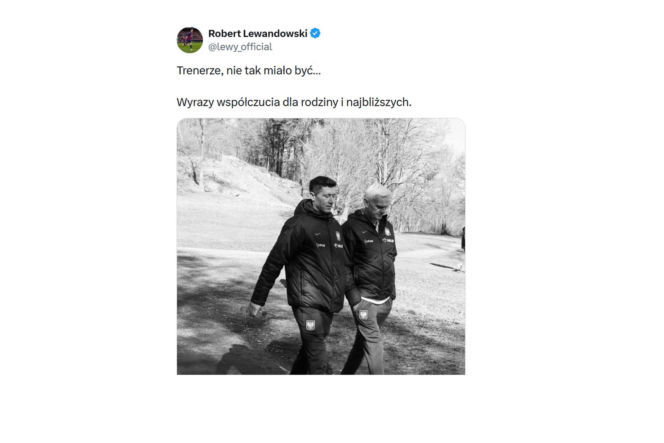Click the Nike swoosh on left man's jacket

tap(318, 234)
